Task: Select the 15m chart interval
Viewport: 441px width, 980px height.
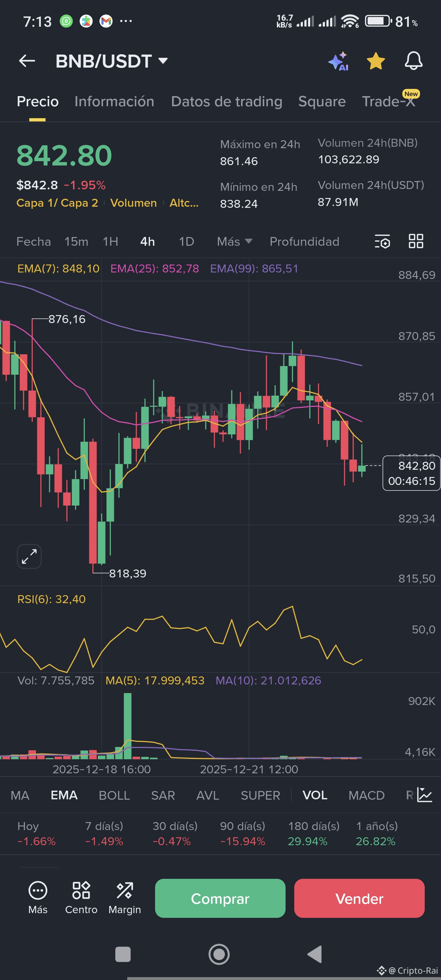Action: (76, 242)
